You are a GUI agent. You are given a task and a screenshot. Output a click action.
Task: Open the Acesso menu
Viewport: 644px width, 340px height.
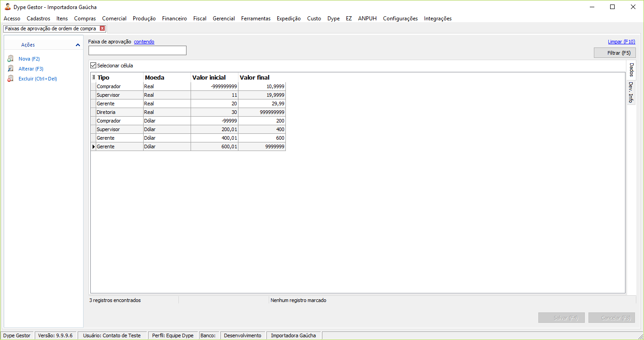pos(12,19)
